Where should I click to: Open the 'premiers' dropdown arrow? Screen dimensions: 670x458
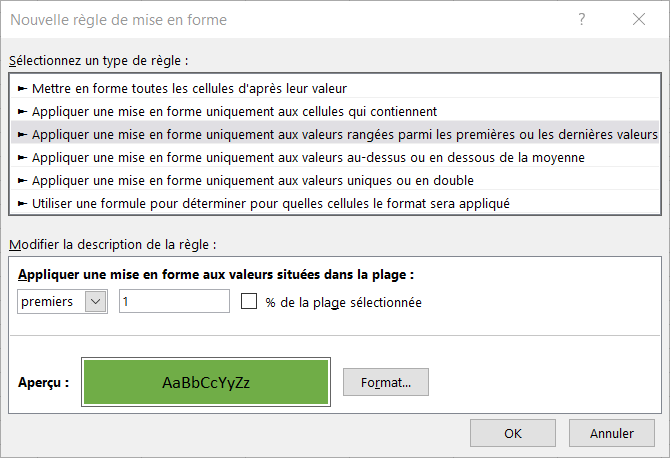click(x=95, y=302)
